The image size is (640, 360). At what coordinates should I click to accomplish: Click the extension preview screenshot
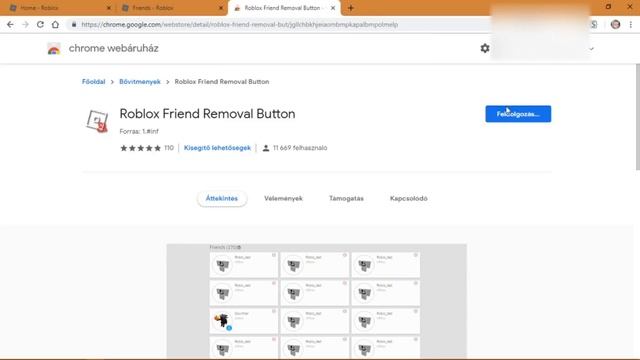(x=316, y=301)
